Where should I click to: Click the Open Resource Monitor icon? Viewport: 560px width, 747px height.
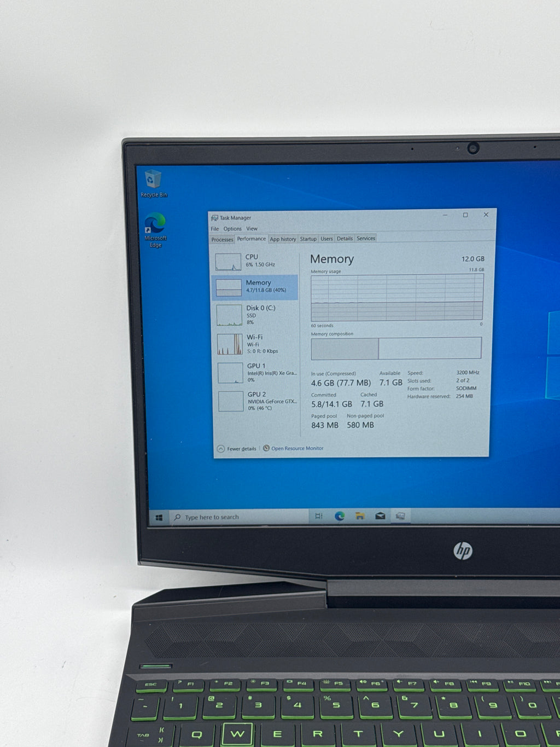click(x=266, y=448)
